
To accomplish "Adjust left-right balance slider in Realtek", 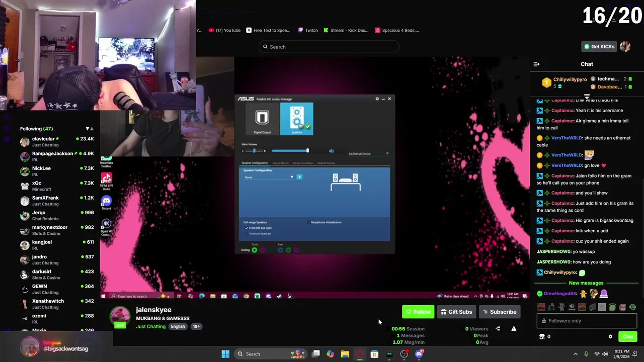I will (254, 151).
